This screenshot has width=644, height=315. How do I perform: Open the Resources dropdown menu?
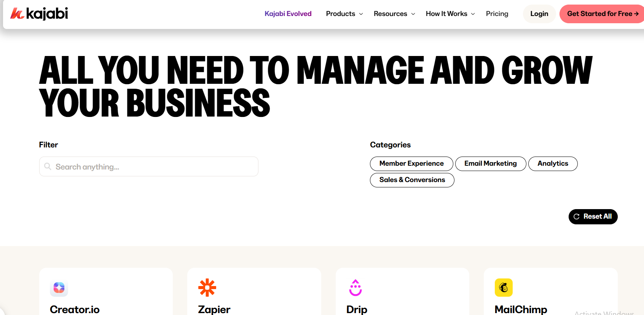click(394, 14)
